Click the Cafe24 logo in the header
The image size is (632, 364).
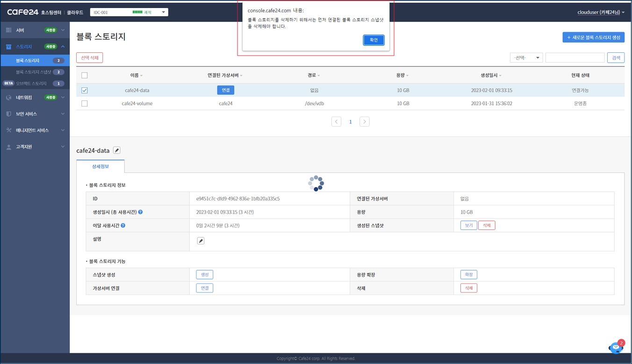click(22, 12)
